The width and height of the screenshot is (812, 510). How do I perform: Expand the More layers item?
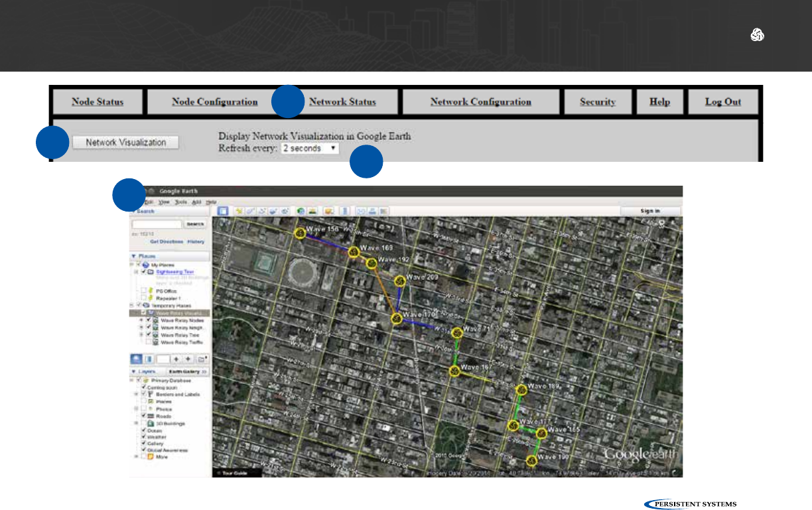136,456
